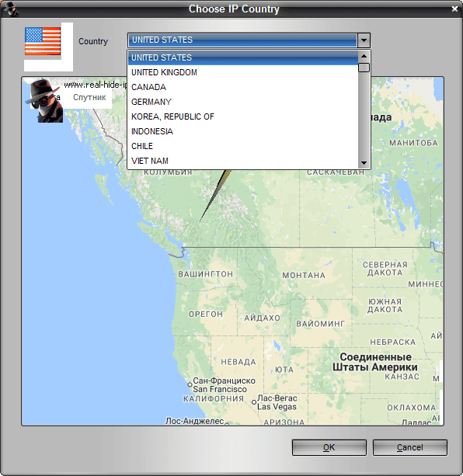Screen dimensions: 463x476
Task: Choose CANADA from the country list
Action: pyautogui.click(x=243, y=87)
